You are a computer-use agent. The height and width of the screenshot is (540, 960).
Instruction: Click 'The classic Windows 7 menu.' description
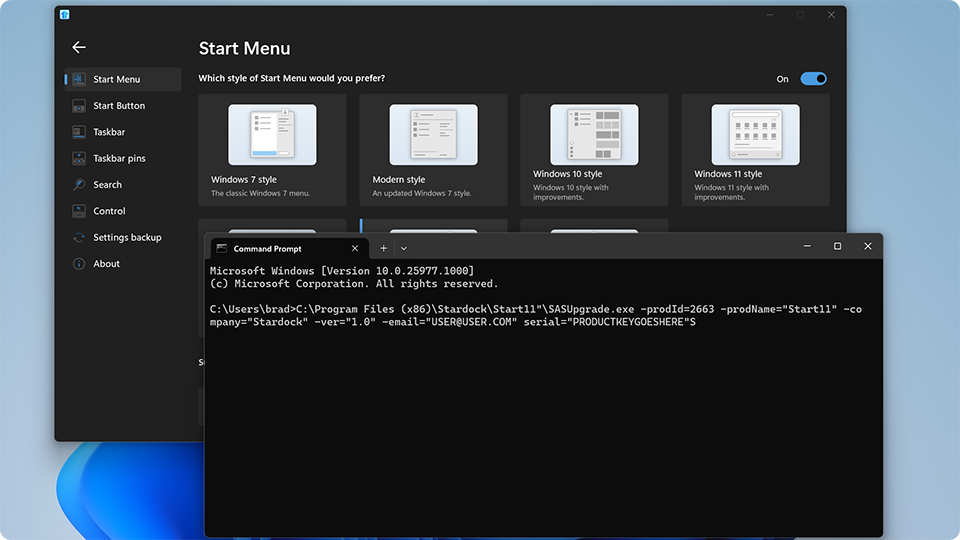tap(261, 193)
